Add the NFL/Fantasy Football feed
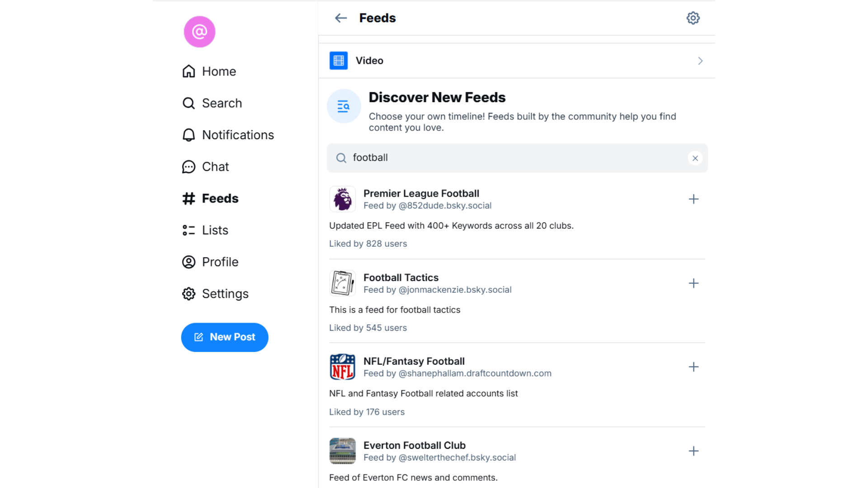 coord(693,367)
